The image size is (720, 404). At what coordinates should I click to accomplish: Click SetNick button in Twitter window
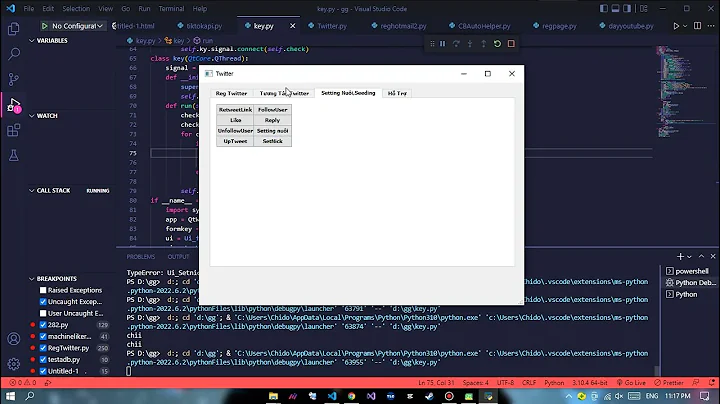272,141
